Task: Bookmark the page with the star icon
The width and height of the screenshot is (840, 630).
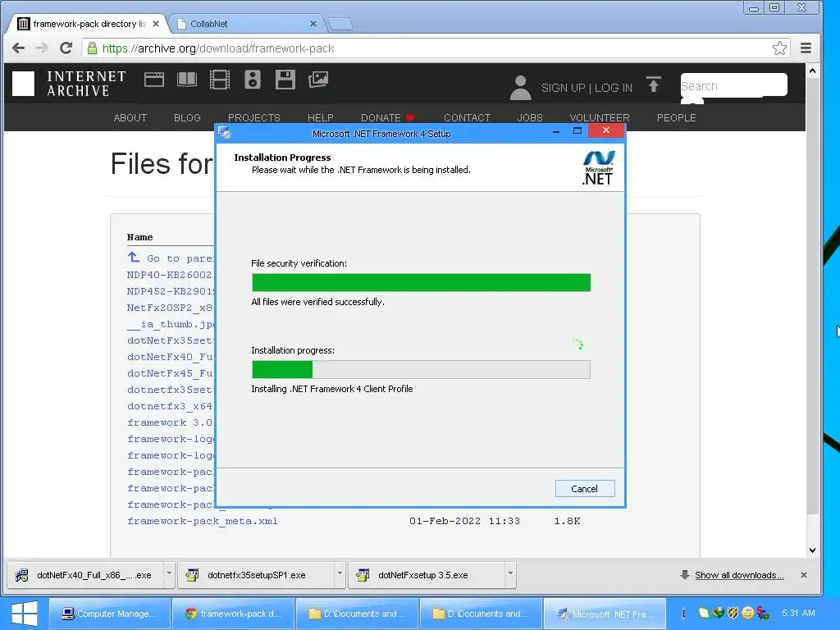Action: pos(779,48)
